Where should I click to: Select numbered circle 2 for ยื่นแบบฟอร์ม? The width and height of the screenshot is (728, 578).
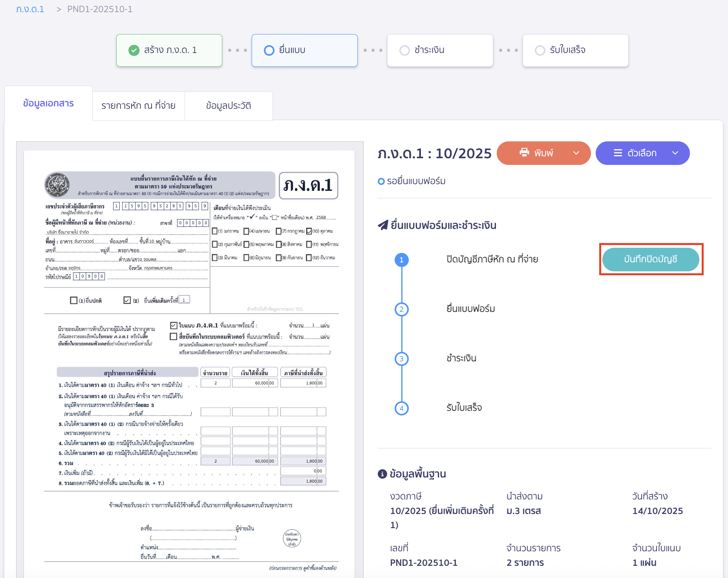(x=401, y=309)
